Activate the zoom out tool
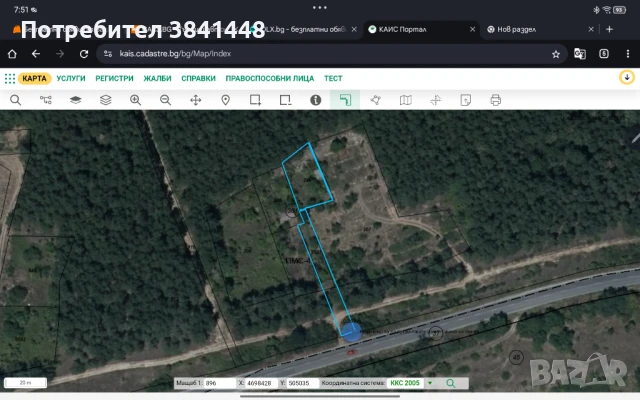The width and height of the screenshot is (640, 400). 165,100
